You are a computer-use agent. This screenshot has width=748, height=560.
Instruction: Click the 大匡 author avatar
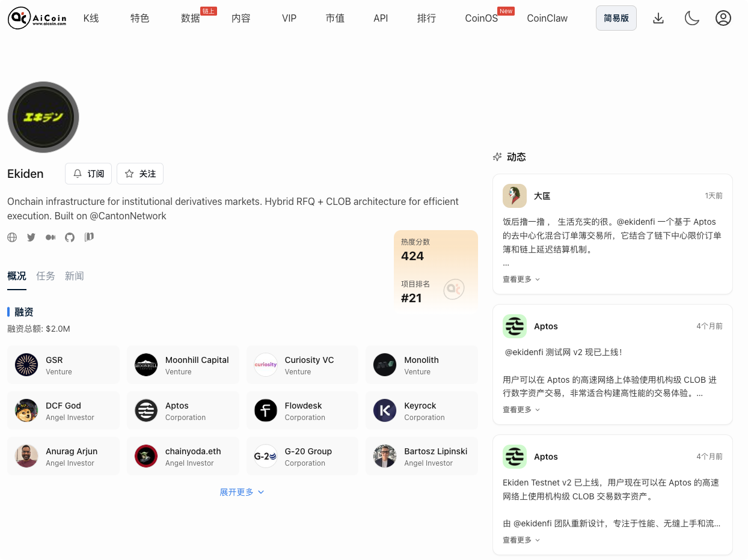pos(515,196)
